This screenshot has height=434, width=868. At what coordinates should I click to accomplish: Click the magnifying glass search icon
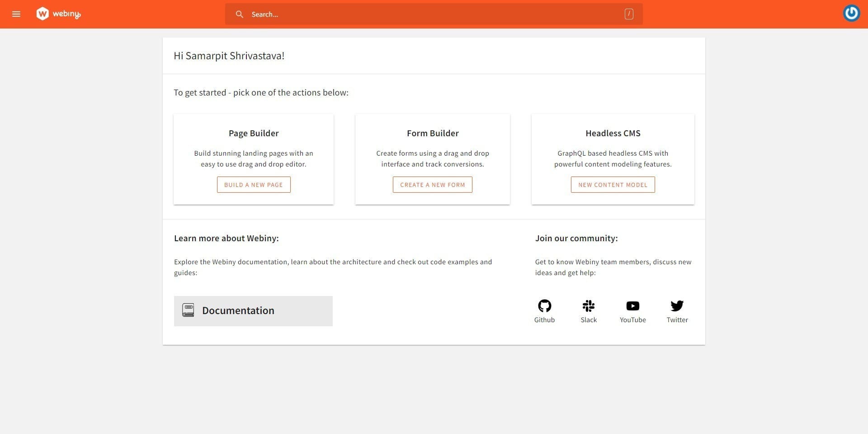click(x=240, y=14)
